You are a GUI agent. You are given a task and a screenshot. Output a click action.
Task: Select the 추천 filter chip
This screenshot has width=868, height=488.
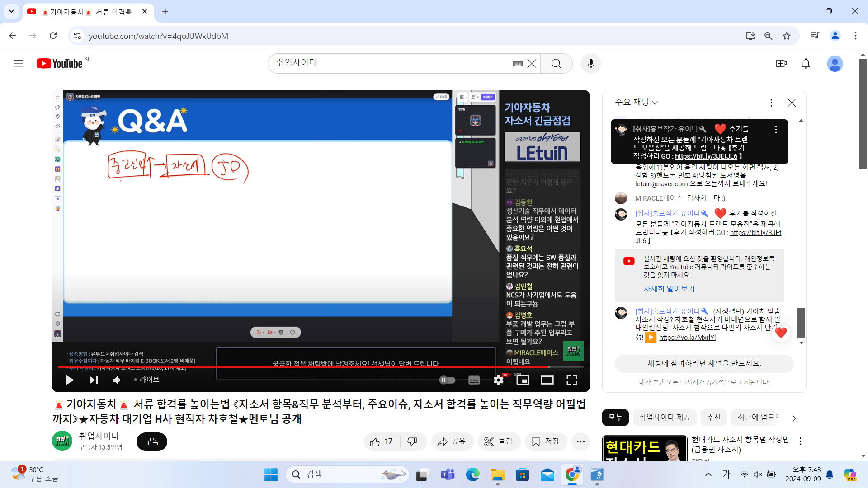[714, 417]
